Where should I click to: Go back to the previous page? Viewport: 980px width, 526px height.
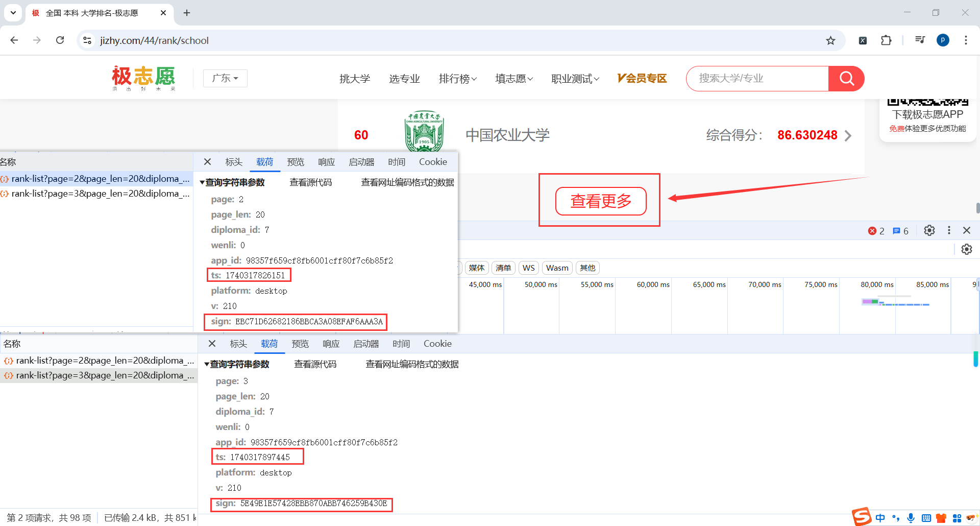pyautogui.click(x=14, y=40)
